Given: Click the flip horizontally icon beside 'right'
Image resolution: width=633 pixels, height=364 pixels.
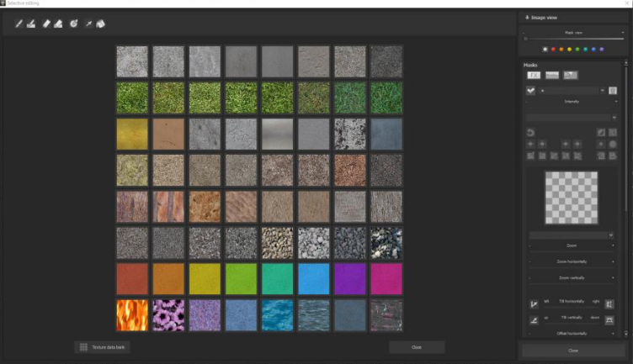Looking at the screenshot, I should point(609,303).
